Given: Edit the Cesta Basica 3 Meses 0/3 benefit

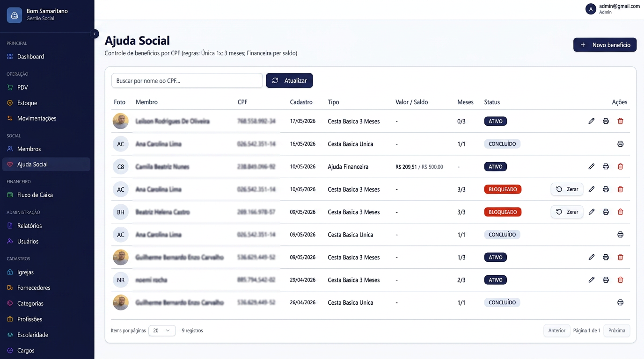Looking at the screenshot, I should click(x=592, y=121).
